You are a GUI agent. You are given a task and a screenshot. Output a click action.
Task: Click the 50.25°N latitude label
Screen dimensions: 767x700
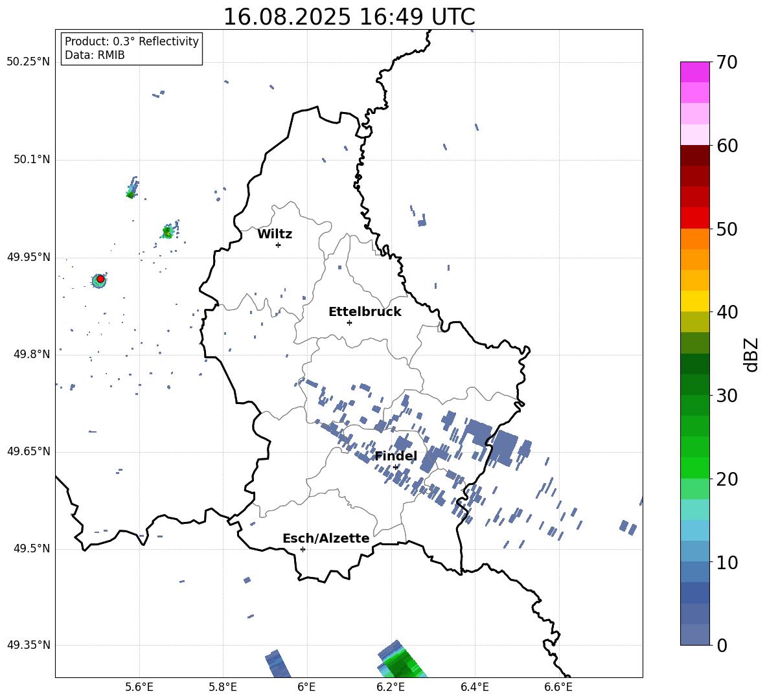[28, 62]
